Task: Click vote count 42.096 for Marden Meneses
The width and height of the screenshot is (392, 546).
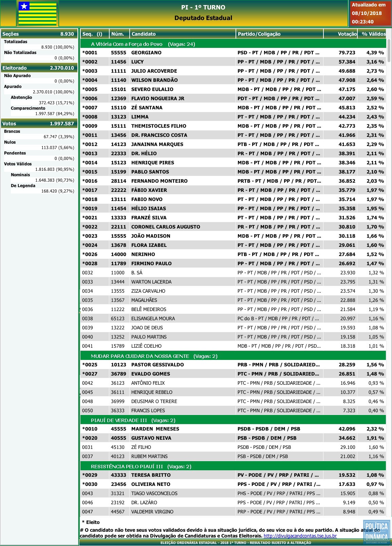Action: 347,429
